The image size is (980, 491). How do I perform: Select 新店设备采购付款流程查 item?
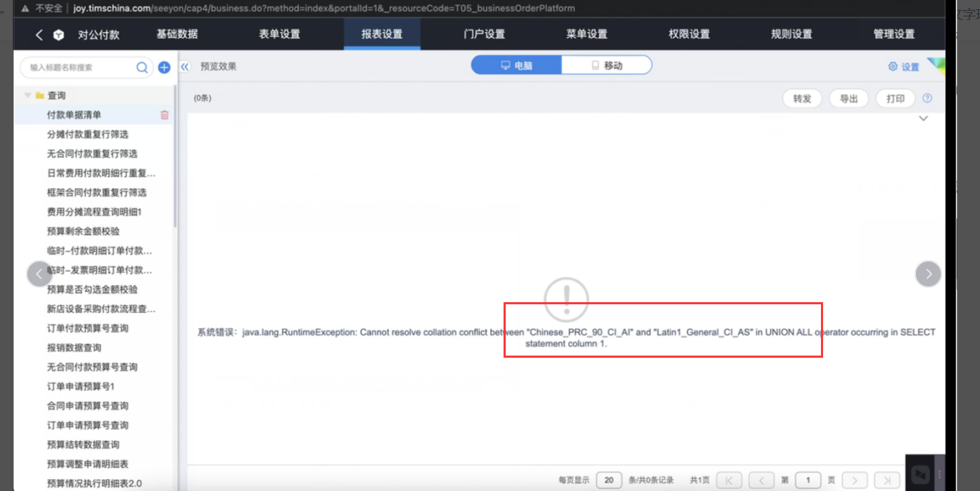tap(101, 309)
